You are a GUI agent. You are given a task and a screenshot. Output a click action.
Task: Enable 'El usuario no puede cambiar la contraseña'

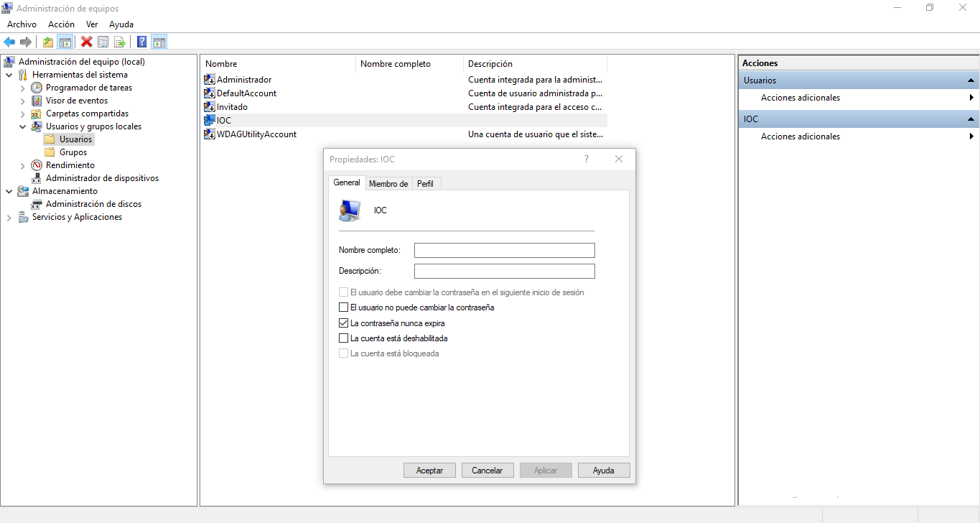click(x=343, y=307)
